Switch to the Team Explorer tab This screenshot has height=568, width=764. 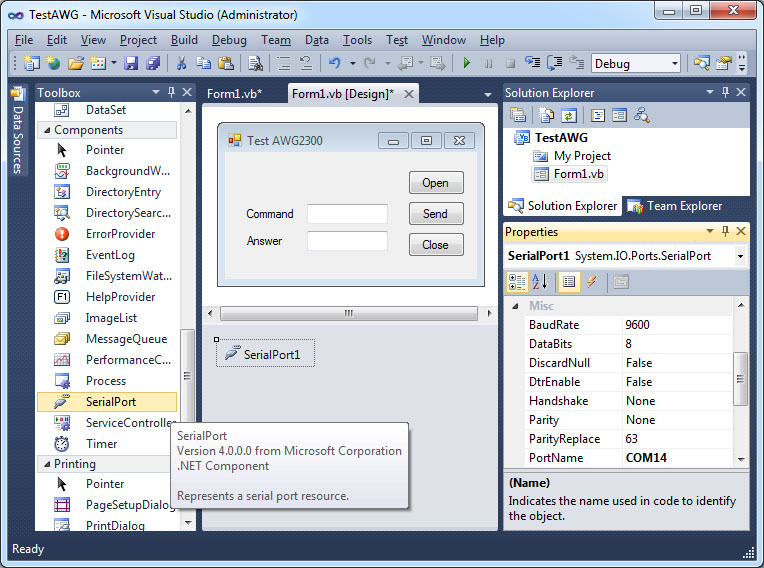click(674, 206)
